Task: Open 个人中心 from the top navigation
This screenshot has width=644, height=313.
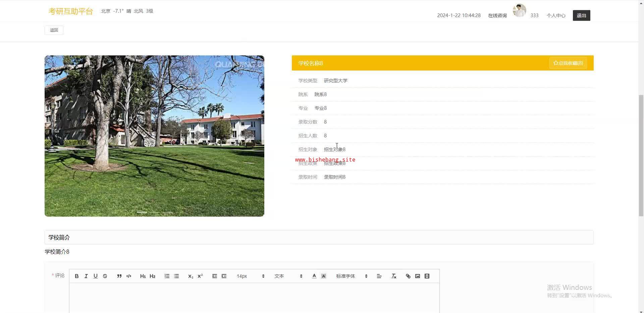Action: pos(556,15)
